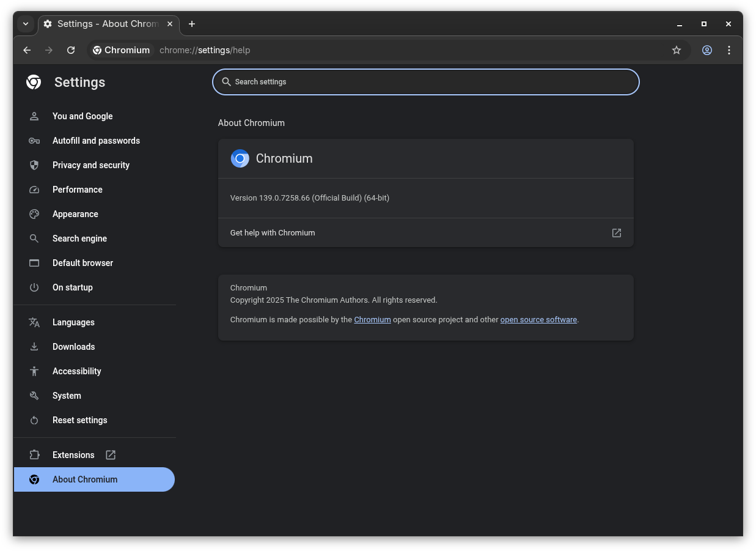This screenshot has width=756, height=551.
Task: Click the bookmark star in the address bar
Action: (677, 50)
